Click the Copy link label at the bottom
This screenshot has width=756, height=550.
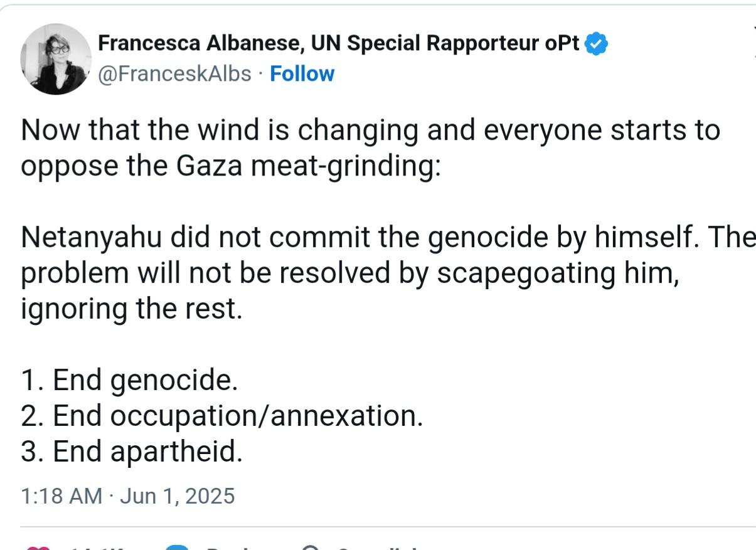point(376,547)
